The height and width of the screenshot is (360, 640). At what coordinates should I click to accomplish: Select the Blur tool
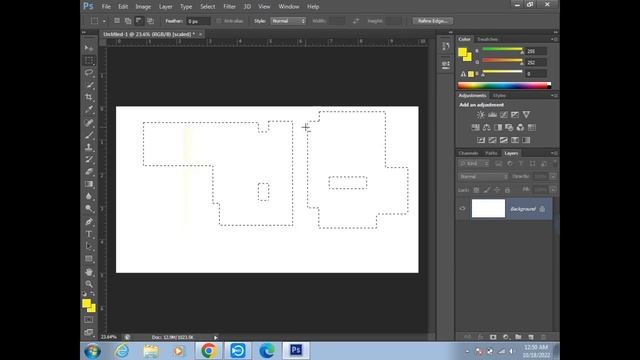click(89, 196)
